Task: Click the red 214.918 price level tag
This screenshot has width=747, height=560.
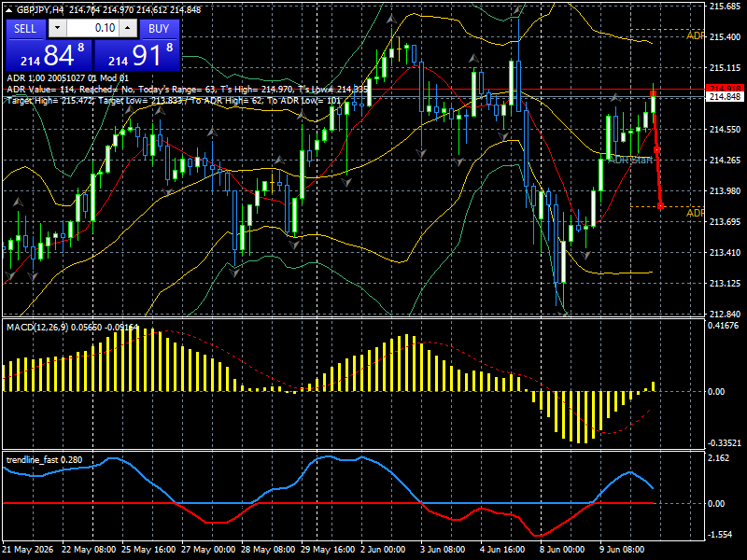Action: 726,89
